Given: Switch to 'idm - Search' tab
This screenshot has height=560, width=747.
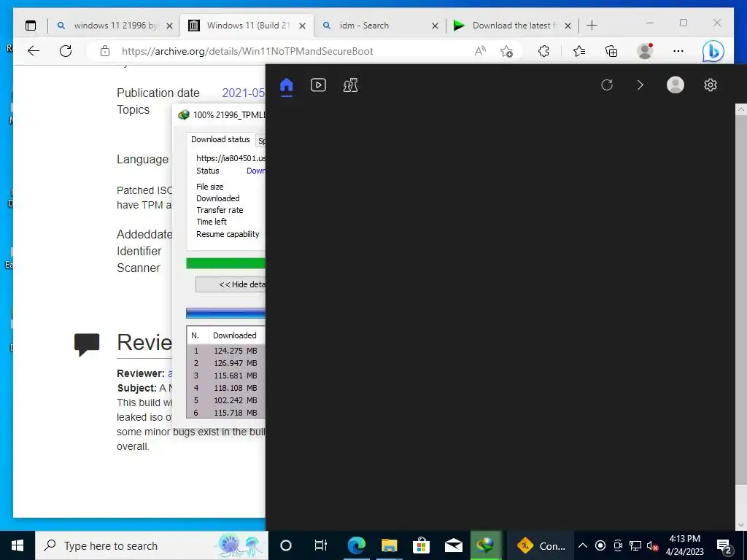Looking at the screenshot, I should point(379,26).
